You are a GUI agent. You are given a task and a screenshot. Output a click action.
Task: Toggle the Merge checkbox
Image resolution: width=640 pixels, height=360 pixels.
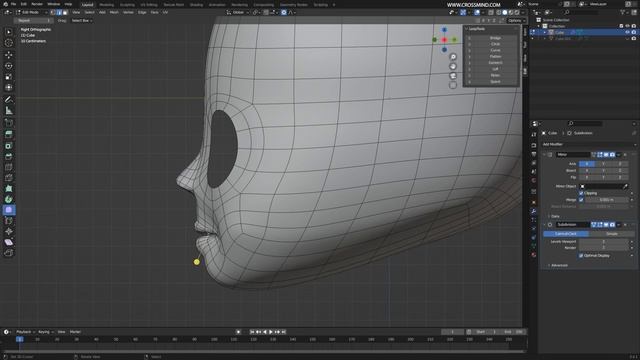(x=581, y=200)
